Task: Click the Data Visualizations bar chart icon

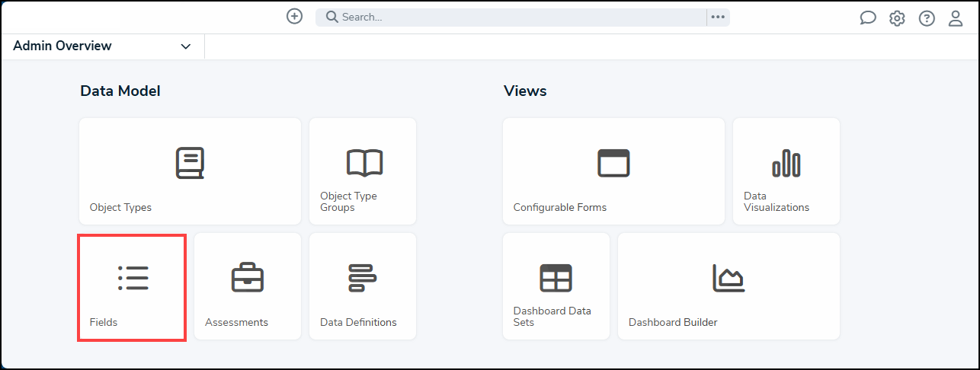Action: (x=786, y=163)
